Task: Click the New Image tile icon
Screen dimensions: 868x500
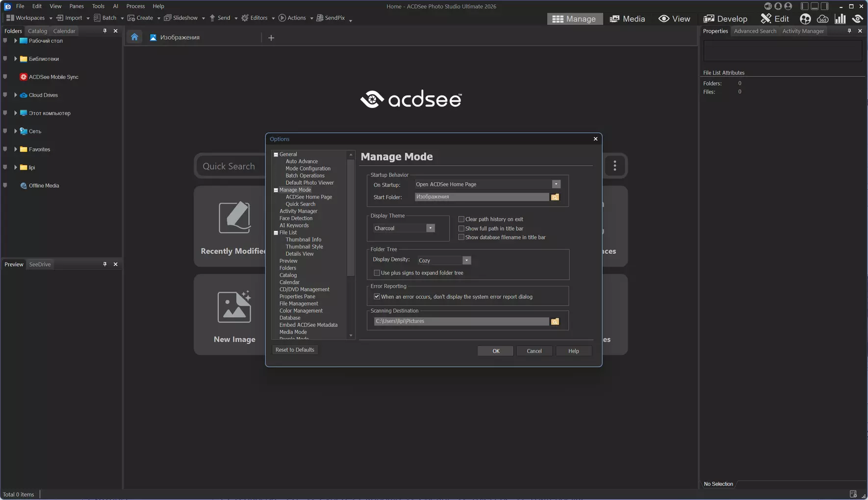Action: 234,307
